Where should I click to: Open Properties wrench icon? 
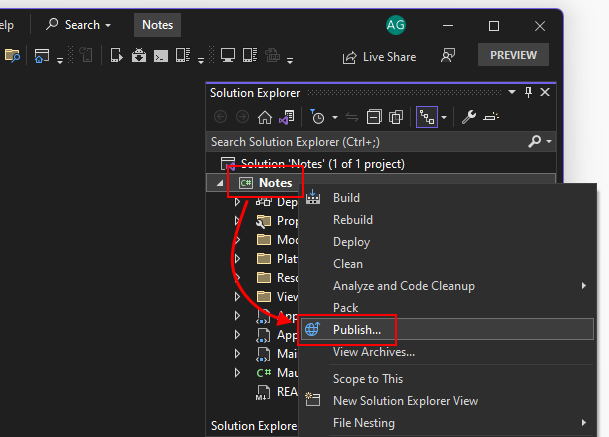pos(469,117)
